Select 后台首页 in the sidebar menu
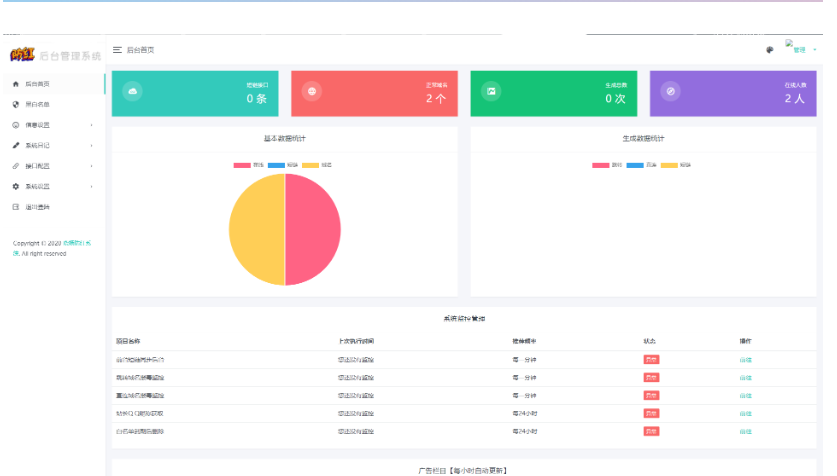Screen dimensions: 837x476 tap(37, 84)
